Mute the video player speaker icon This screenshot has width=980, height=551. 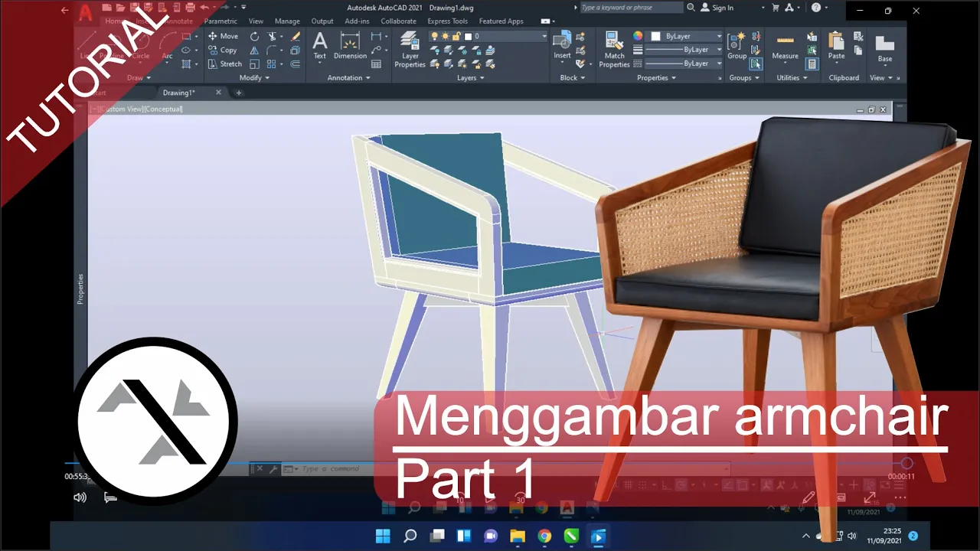80,497
